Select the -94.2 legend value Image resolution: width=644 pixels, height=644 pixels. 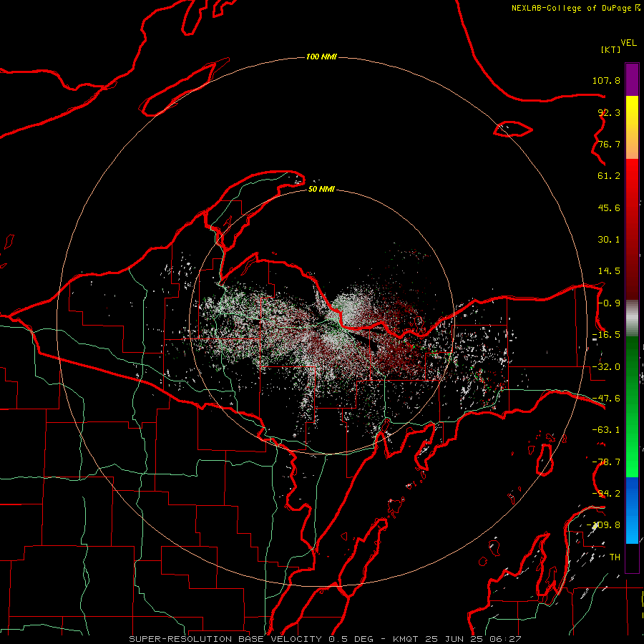click(x=606, y=494)
